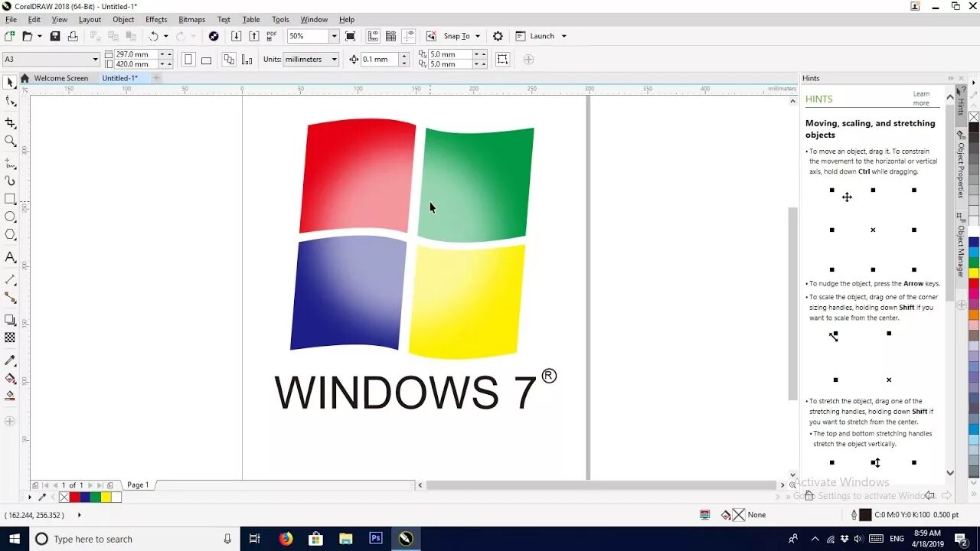The image size is (980, 551).
Task: Toggle Show rulers
Action: [373, 36]
